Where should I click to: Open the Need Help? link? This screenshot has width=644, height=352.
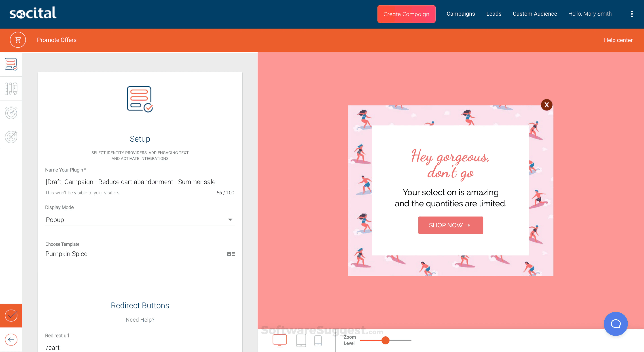click(140, 320)
